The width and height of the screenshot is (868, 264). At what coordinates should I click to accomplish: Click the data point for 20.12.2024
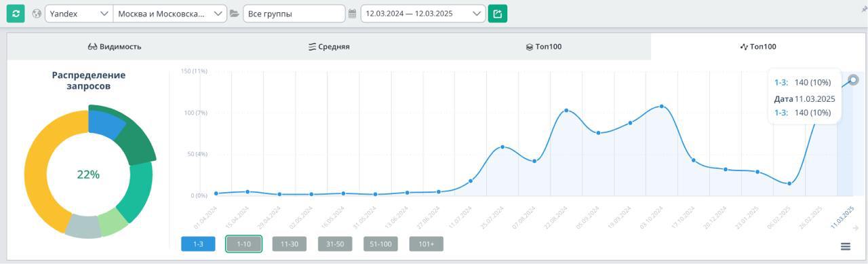coord(725,169)
